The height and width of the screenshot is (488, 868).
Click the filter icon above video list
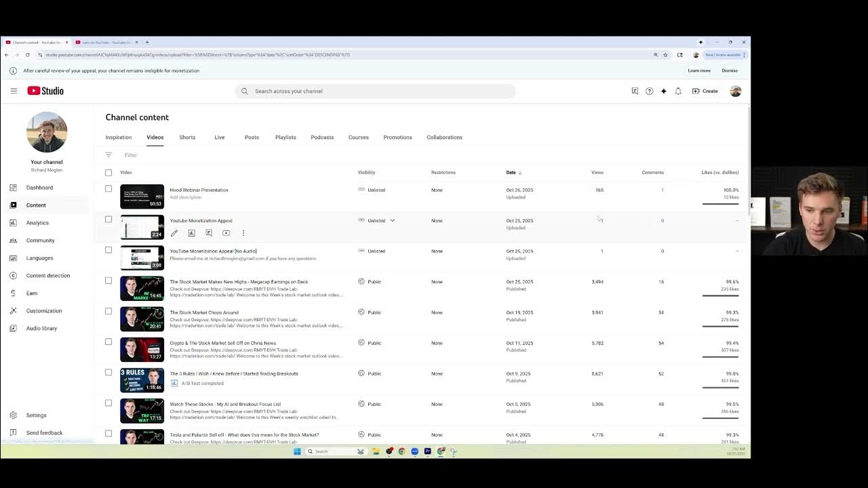pyautogui.click(x=108, y=155)
